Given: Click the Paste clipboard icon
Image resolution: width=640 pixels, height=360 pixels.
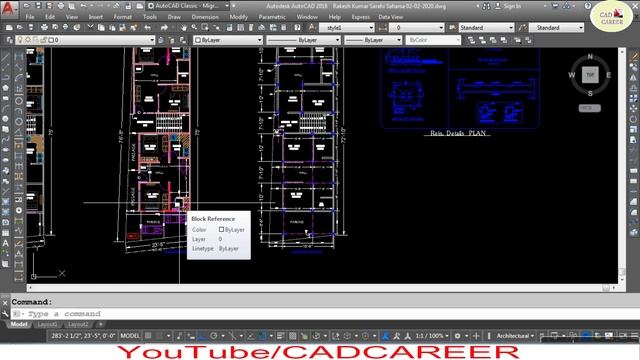Looking at the screenshot, I should point(112,27).
